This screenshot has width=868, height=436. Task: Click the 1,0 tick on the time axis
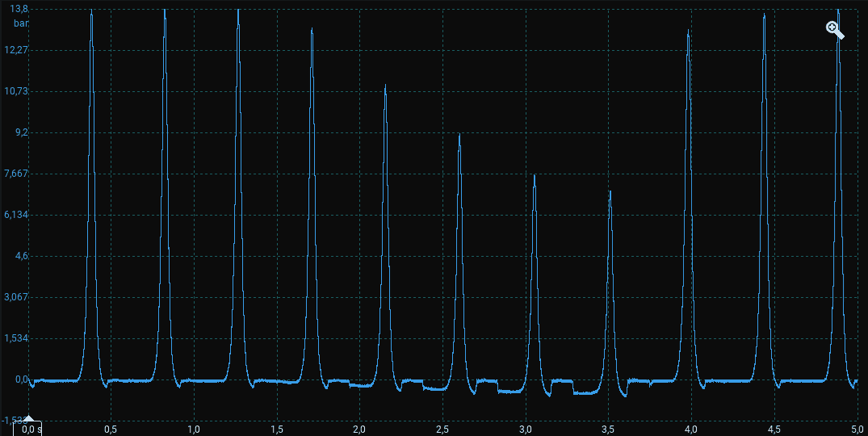point(194,429)
